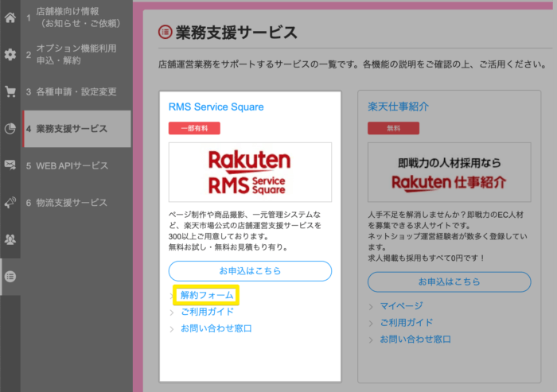This screenshot has height=392, width=557.
Task: Click chevron beside 楽天仕事紹介 お問い合わせ窓口
Action: coord(371,340)
